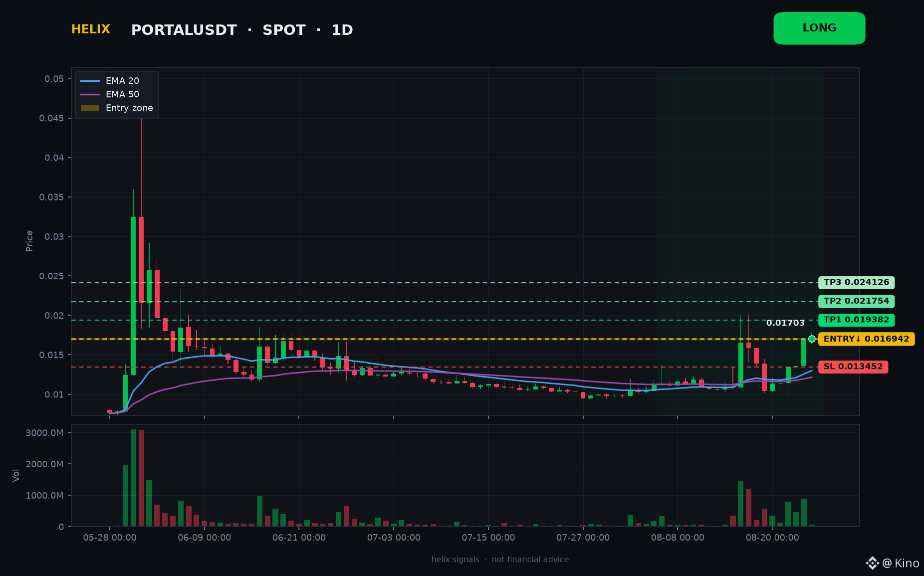Screen dimensions: 924x576
Task: Click the 08-20 00:00 date axis label
Action: [772, 538]
